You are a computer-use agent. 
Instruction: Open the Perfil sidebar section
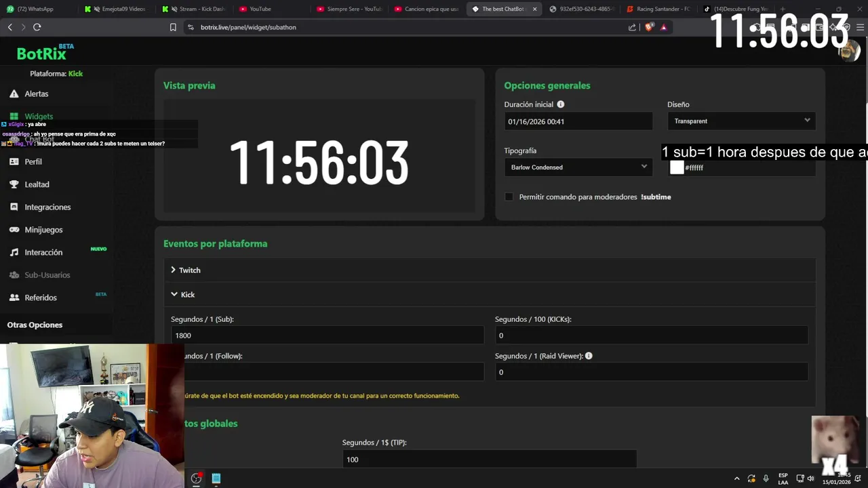[x=33, y=162]
